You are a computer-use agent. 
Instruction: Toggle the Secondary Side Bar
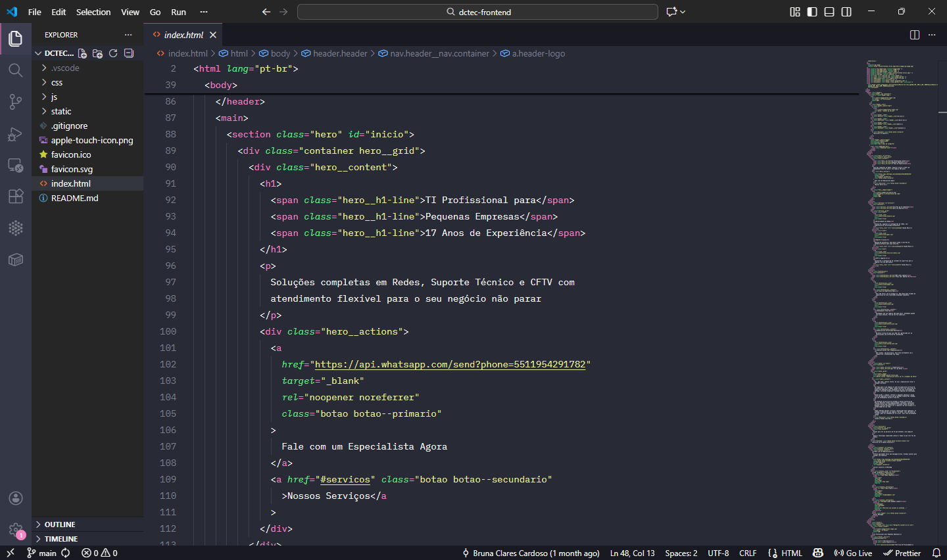click(846, 11)
